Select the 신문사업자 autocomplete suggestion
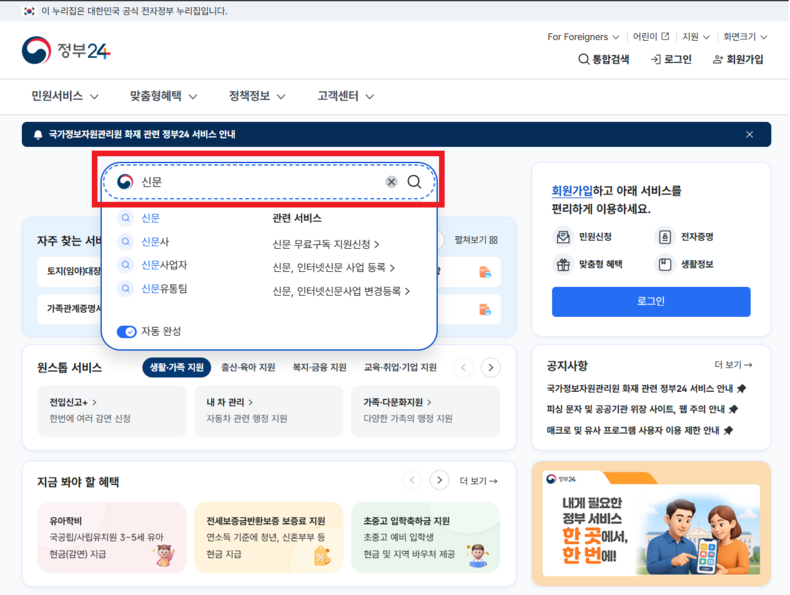 pyautogui.click(x=164, y=265)
